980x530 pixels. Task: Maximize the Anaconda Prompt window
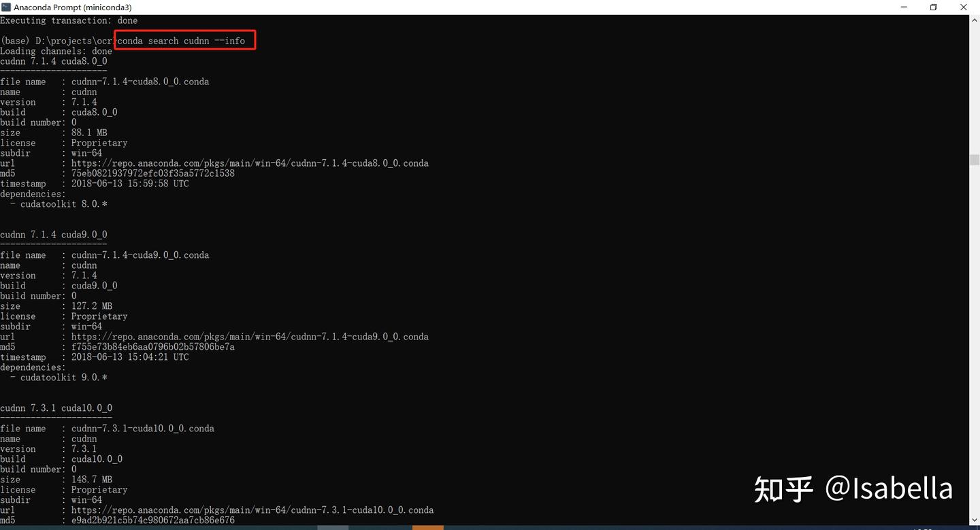pyautogui.click(x=934, y=7)
